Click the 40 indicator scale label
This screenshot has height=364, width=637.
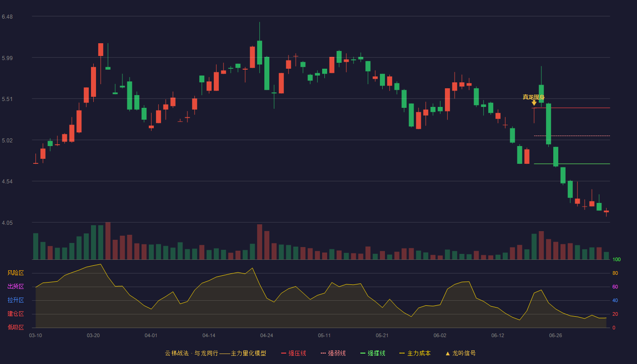615,300
